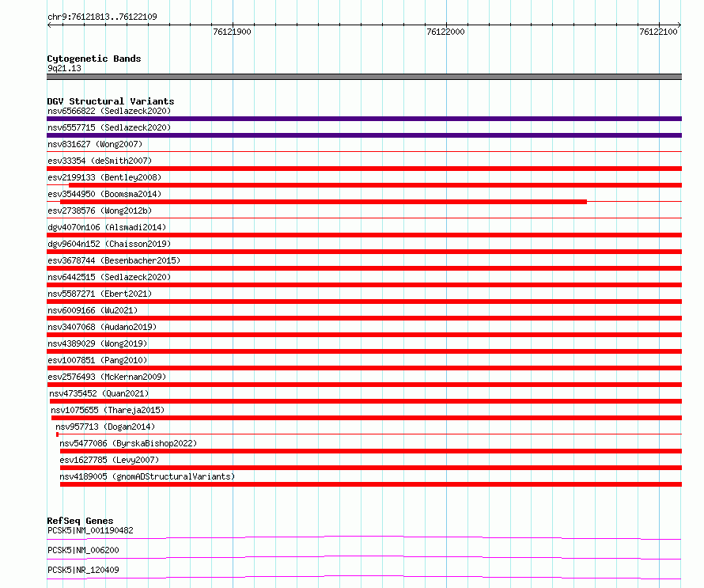The height and width of the screenshot is (588, 704).
Task: Open variant nsv4189005 (gnomADStructuralVariants)
Action: (x=147, y=476)
